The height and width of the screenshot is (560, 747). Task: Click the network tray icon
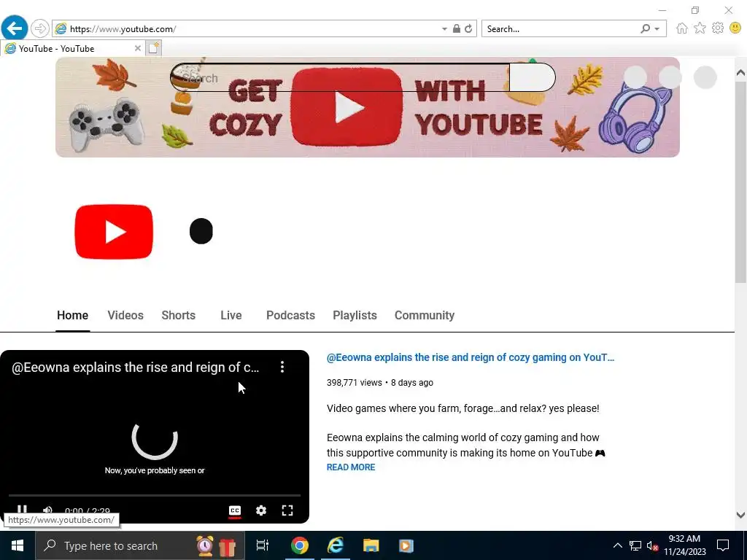(x=635, y=545)
